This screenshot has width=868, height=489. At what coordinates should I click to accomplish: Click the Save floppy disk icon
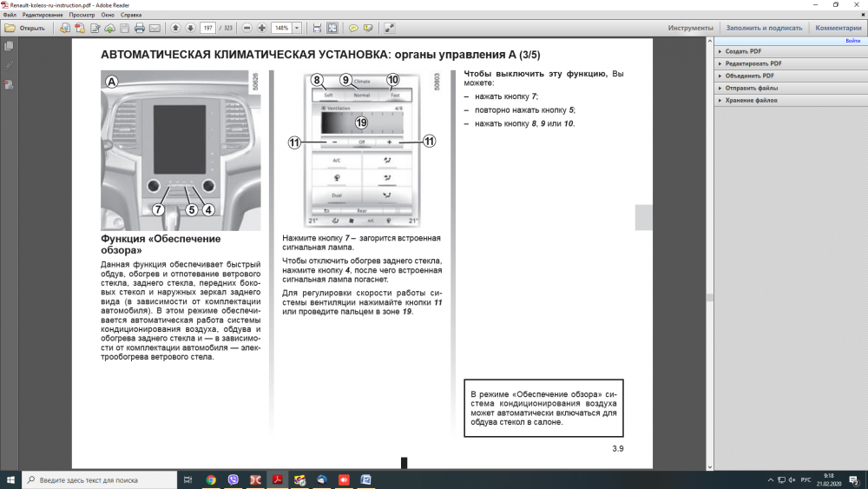[124, 28]
